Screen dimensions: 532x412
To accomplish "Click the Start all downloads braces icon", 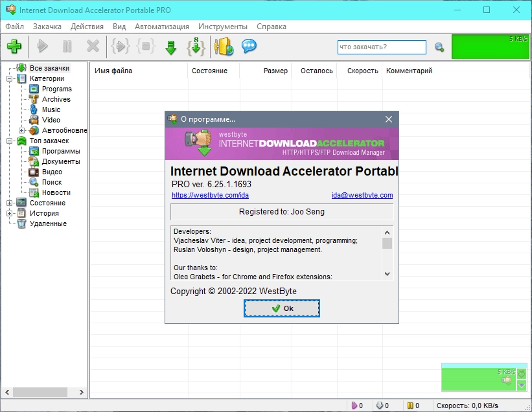I will tap(121, 46).
